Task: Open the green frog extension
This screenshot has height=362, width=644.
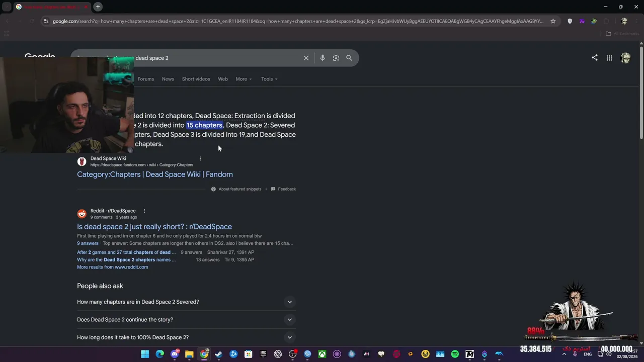Action: [x=594, y=21]
